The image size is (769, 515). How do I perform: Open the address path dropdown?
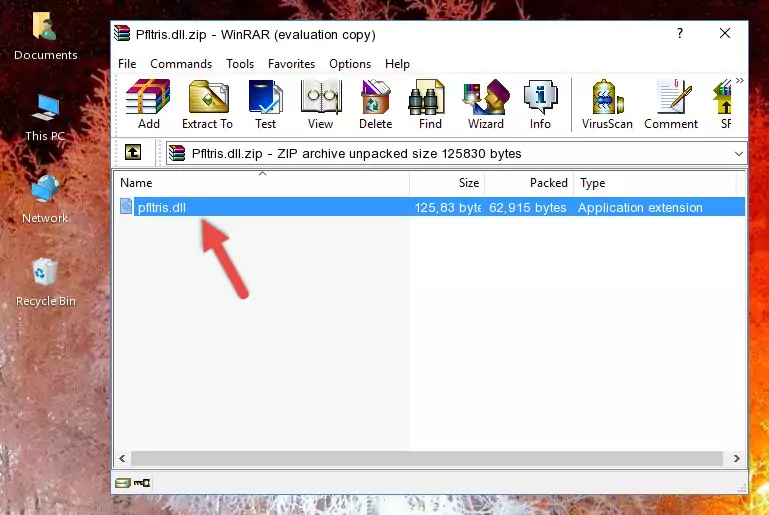tap(739, 154)
